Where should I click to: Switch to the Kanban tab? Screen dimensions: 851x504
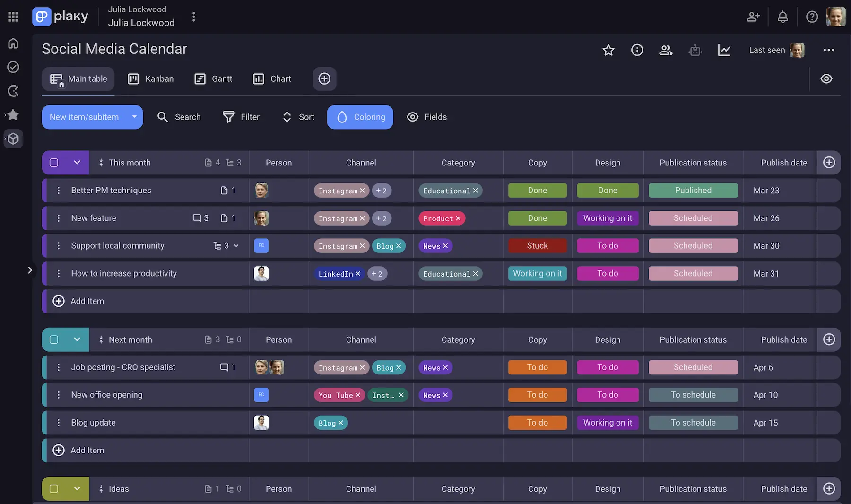tap(150, 78)
